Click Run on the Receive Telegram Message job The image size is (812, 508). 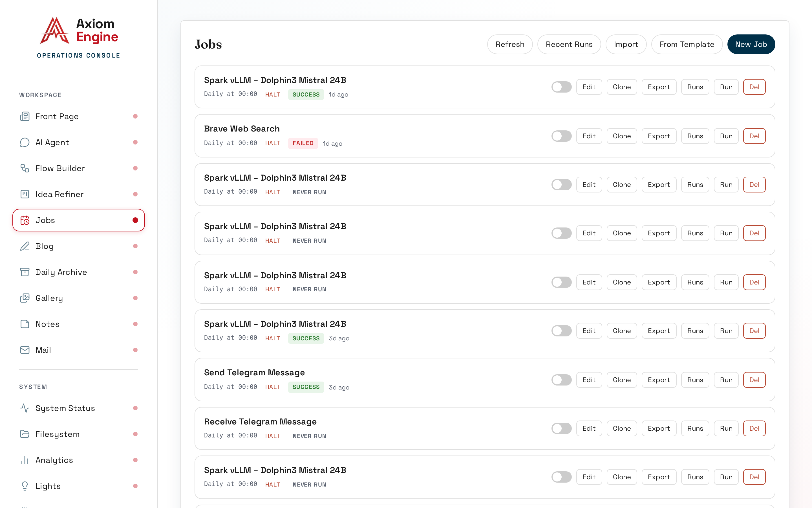pyautogui.click(x=726, y=428)
